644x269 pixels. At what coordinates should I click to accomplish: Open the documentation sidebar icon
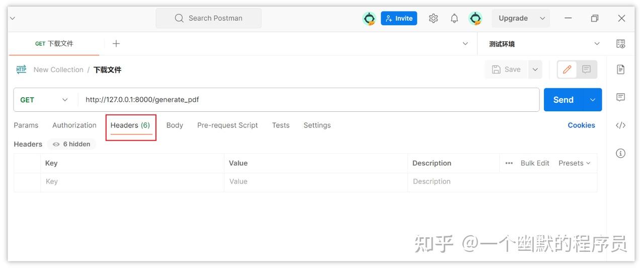[x=621, y=69]
